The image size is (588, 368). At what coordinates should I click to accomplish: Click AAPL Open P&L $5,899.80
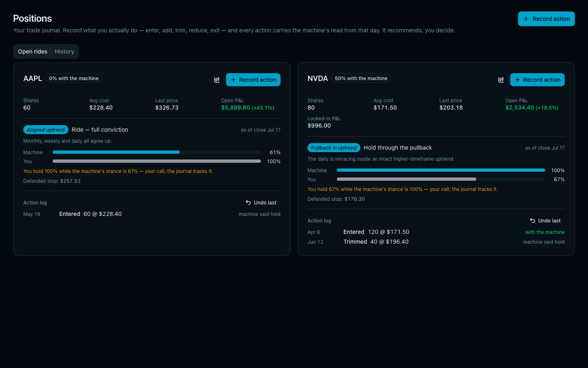[x=247, y=108]
